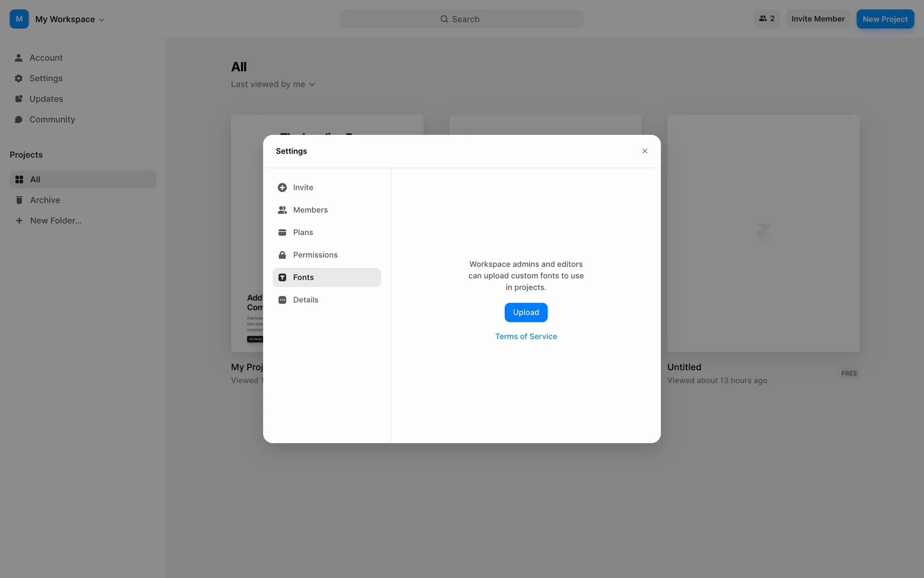Screen dimensions: 924x578
Task: Click the Invite plus icon in Settings
Action: click(282, 187)
